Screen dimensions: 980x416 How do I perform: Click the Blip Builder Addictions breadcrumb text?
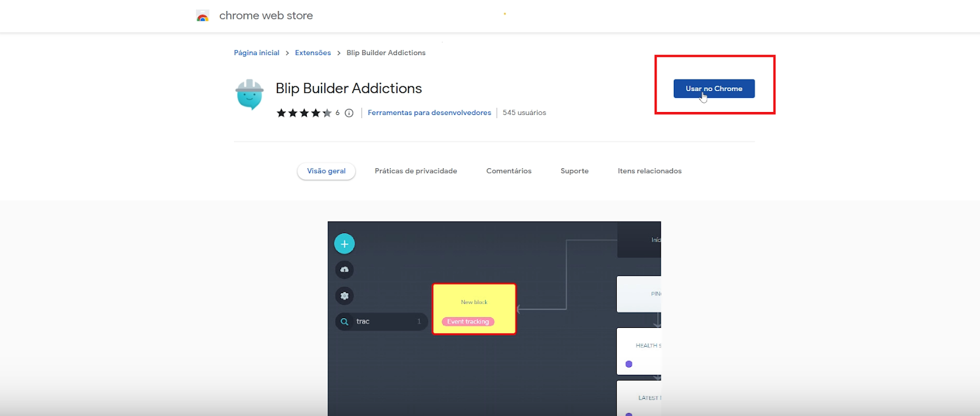click(x=386, y=53)
